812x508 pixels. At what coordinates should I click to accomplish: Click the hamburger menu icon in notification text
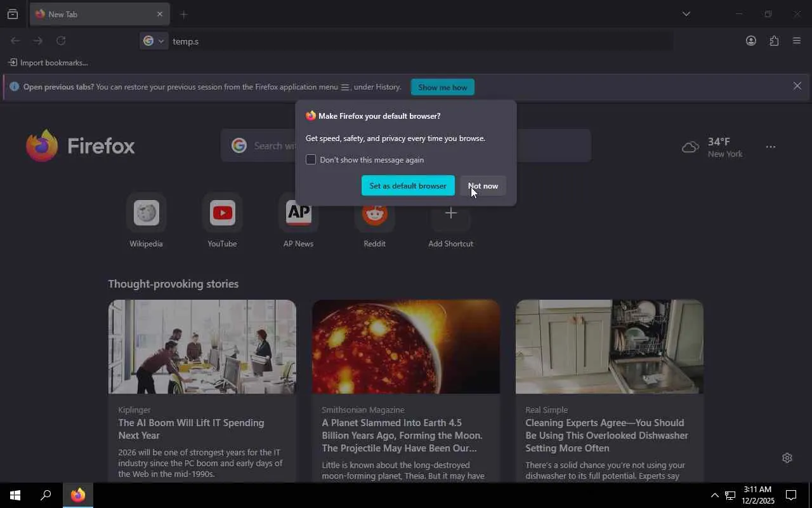(x=345, y=87)
